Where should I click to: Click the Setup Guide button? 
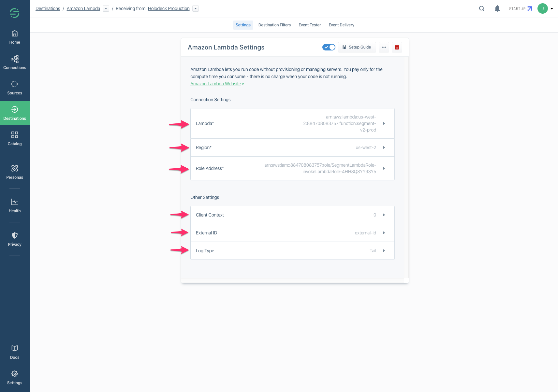[357, 47]
